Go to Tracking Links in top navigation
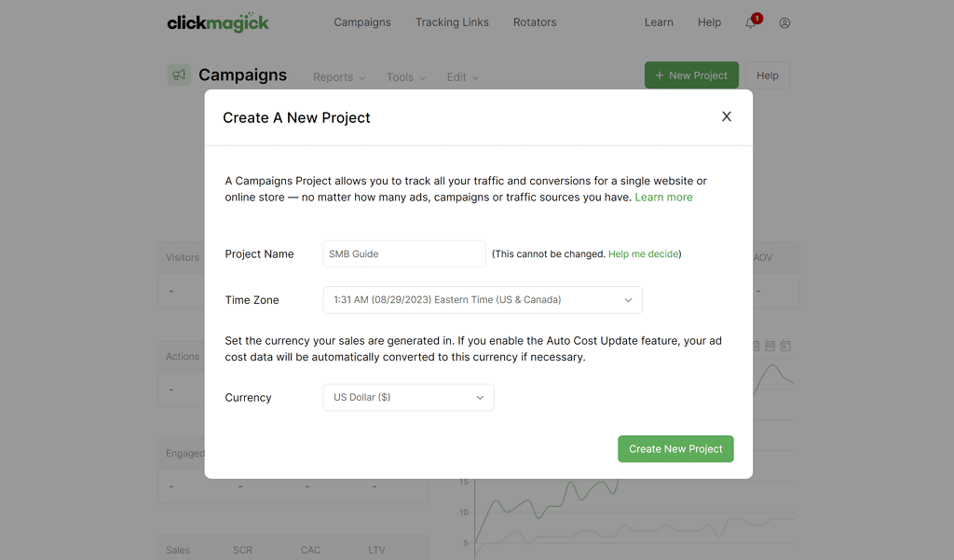Viewport: 954px width, 560px height. tap(452, 22)
